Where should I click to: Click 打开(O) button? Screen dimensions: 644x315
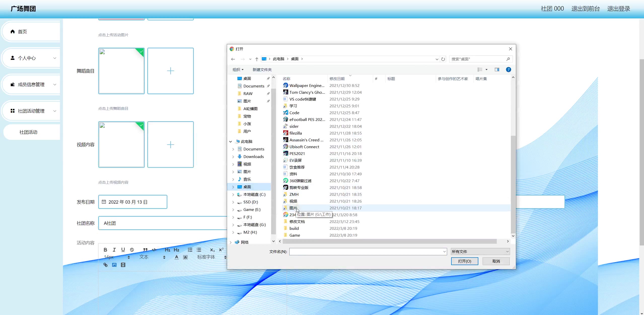point(464,261)
